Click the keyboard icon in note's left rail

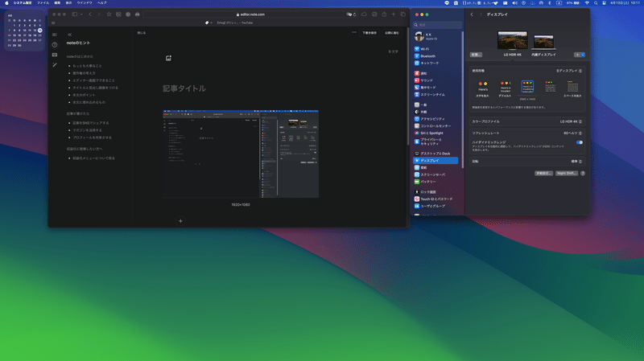[55, 55]
